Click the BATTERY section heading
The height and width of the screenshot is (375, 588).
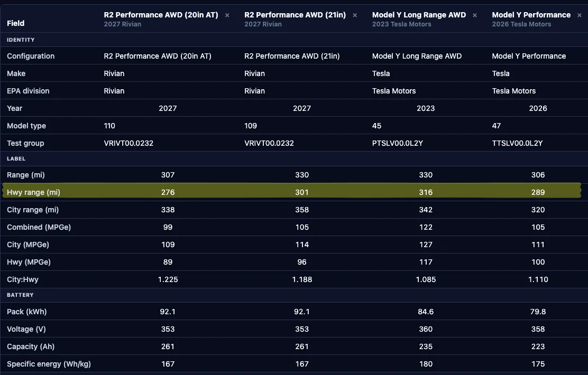pos(20,295)
